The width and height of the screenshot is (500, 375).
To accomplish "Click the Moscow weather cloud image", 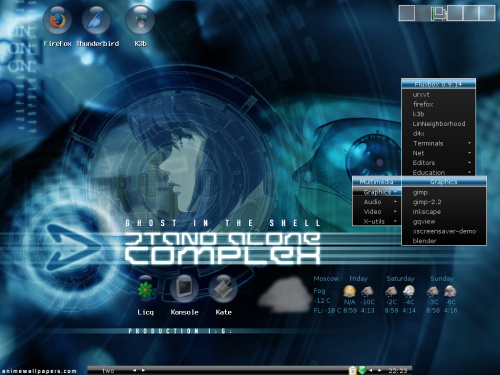I will [283, 295].
